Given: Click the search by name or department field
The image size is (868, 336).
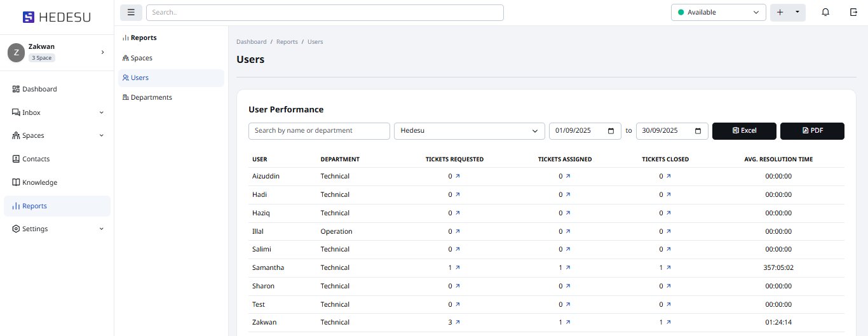Looking at the screenshot, I should pyautogui.click(x=319, y=131).
